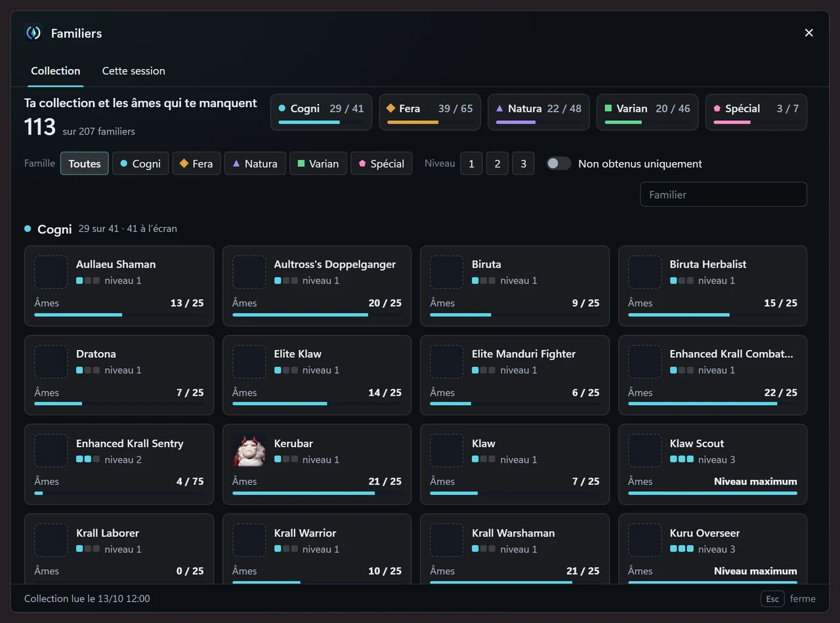Click the empty portrait slot of Elite Manduri Fighter
The width and height of the screenshot is (840, 623).
[447, 362]
